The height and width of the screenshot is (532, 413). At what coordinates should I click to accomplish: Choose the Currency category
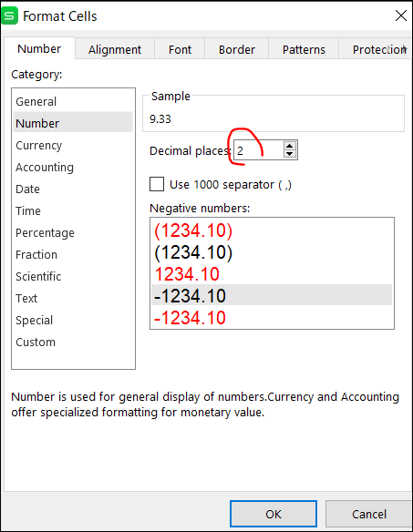tap(73, 145)
